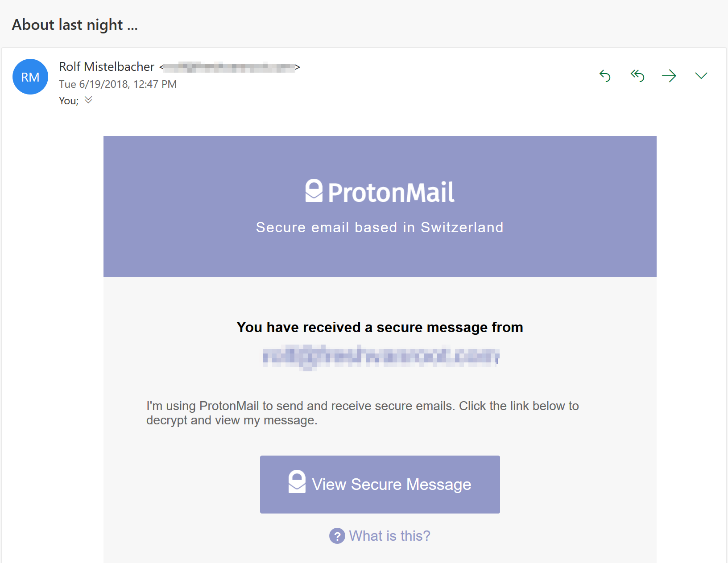Click the ProtonMail banner title text

click(x=391, y=193)
